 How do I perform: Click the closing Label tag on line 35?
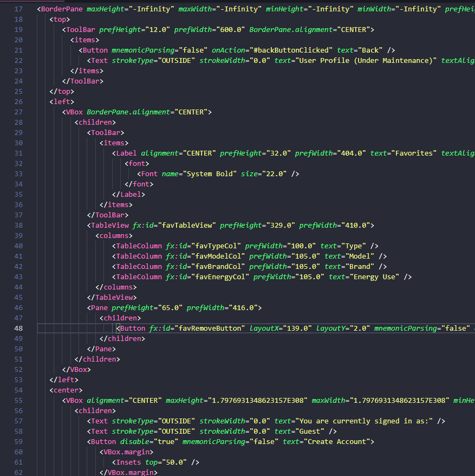coord(128,195)
